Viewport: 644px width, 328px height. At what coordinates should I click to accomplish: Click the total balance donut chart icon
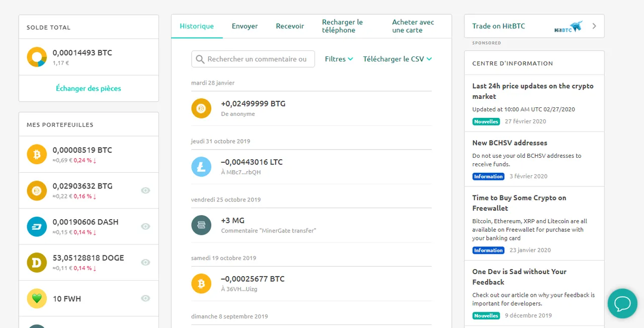coord(37,57)
